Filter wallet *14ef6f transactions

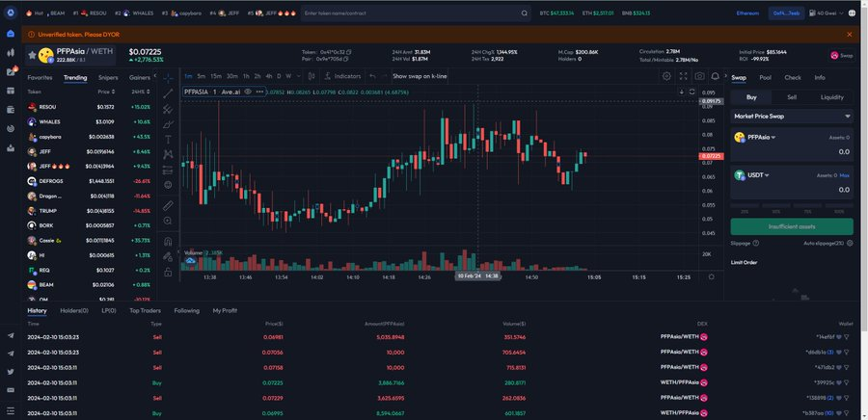point(847,336)
